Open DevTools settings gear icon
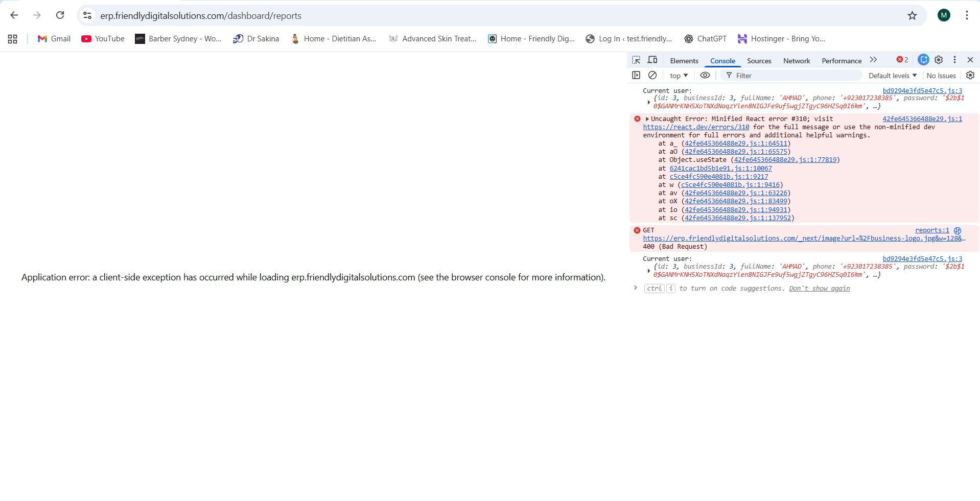This screenshot has width=980, height=501. pos(939,60)
